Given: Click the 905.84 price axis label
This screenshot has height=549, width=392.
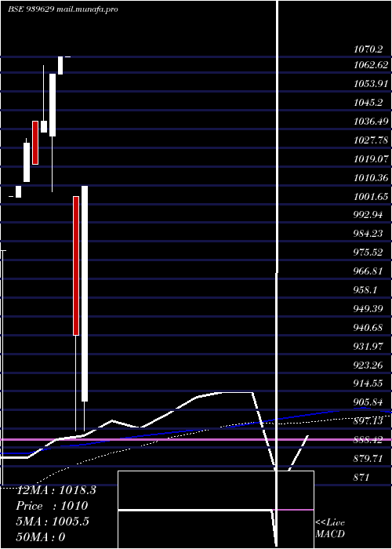Looking at the screenshot, I should (x=368, y=402).
